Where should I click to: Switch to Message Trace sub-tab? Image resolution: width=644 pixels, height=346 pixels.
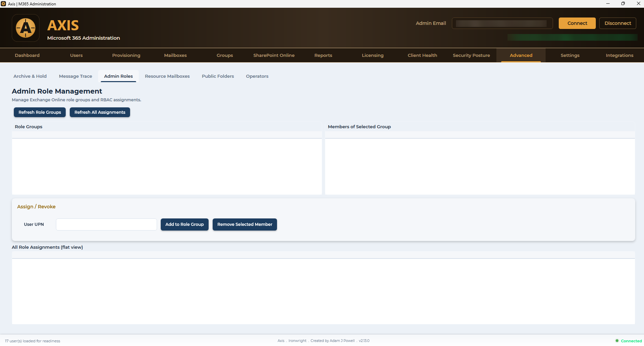(x=75, y=76)
